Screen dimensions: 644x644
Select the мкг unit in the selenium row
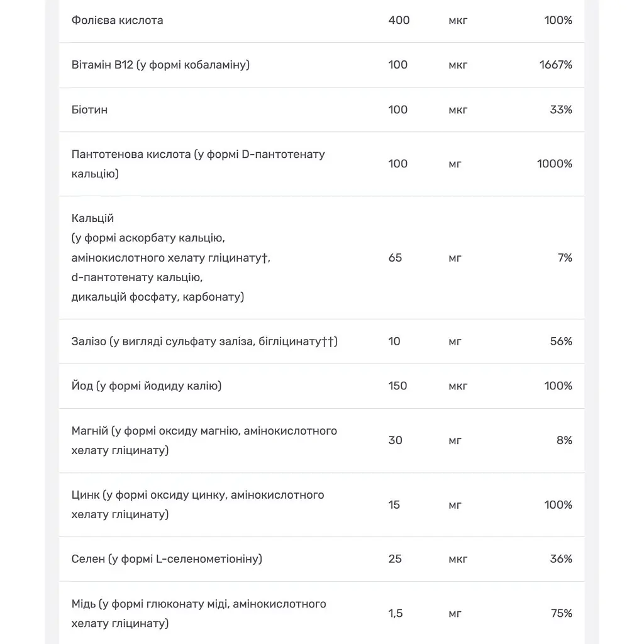[x=458, y=559]
